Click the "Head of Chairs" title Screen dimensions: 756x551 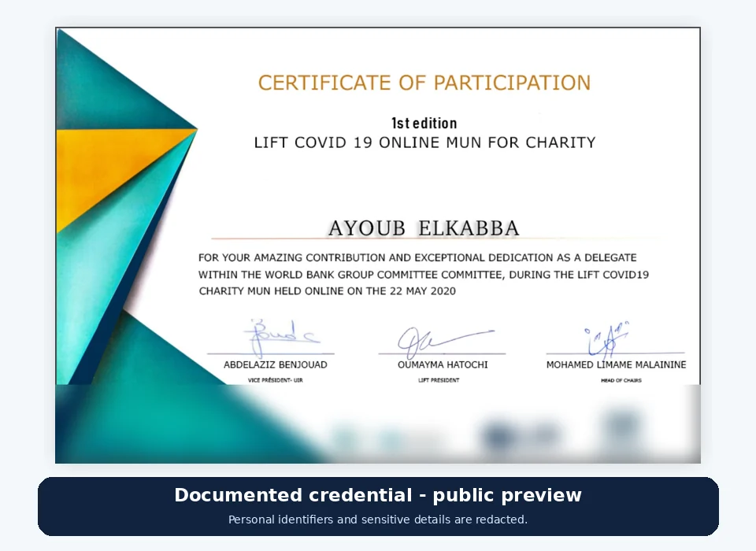[621, 380]
